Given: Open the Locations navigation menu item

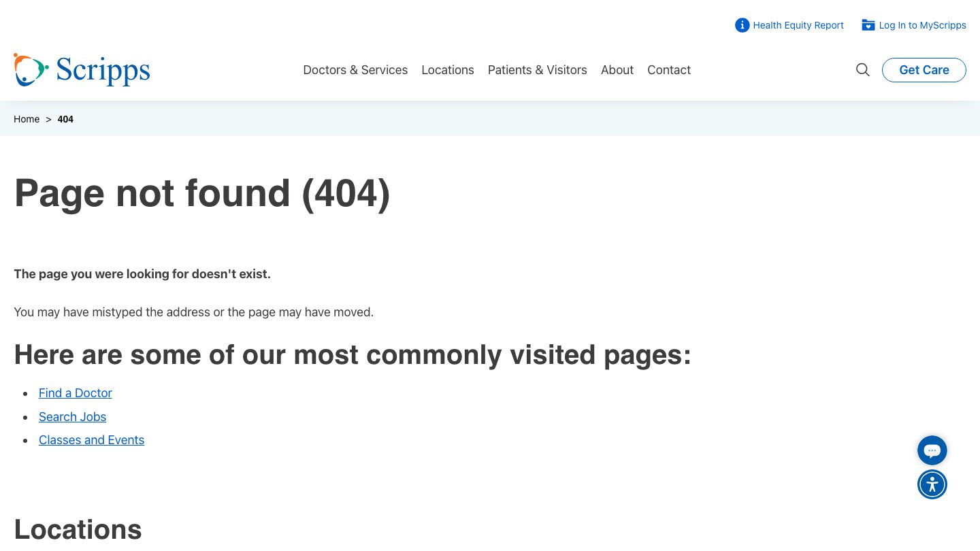Looking at the screenshot, I should [447, 70].
